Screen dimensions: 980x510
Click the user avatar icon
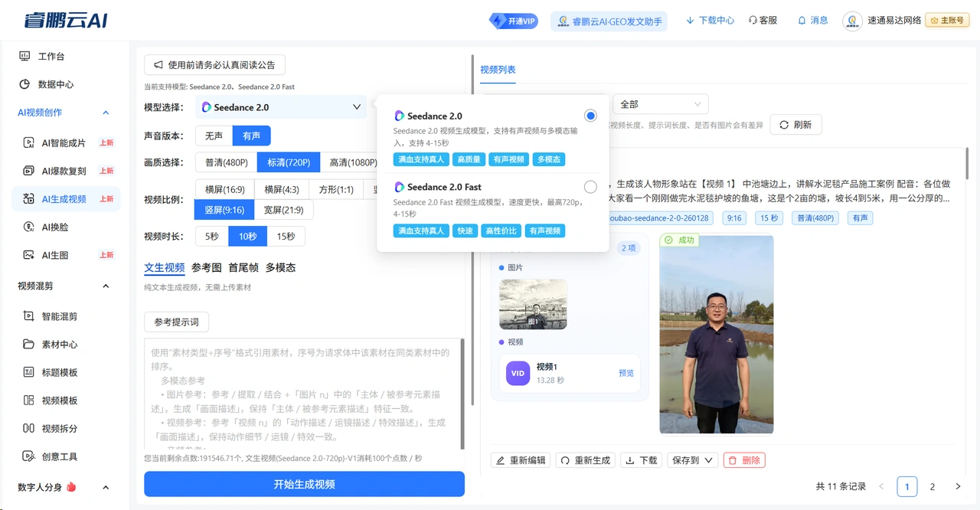click(x=853, y=21)
